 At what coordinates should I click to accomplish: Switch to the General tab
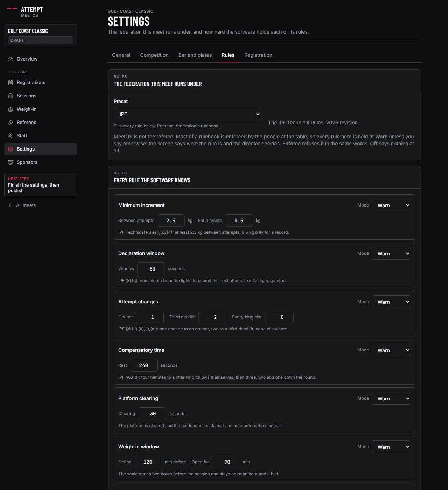(121, 55)
